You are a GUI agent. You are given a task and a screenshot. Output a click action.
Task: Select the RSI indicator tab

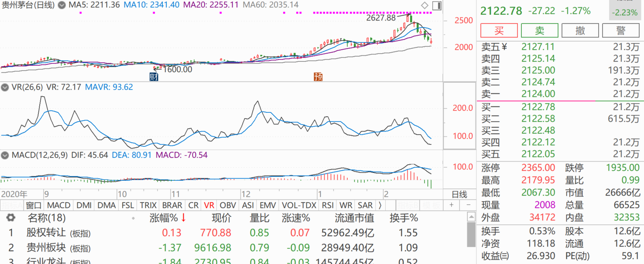point(327,205)
